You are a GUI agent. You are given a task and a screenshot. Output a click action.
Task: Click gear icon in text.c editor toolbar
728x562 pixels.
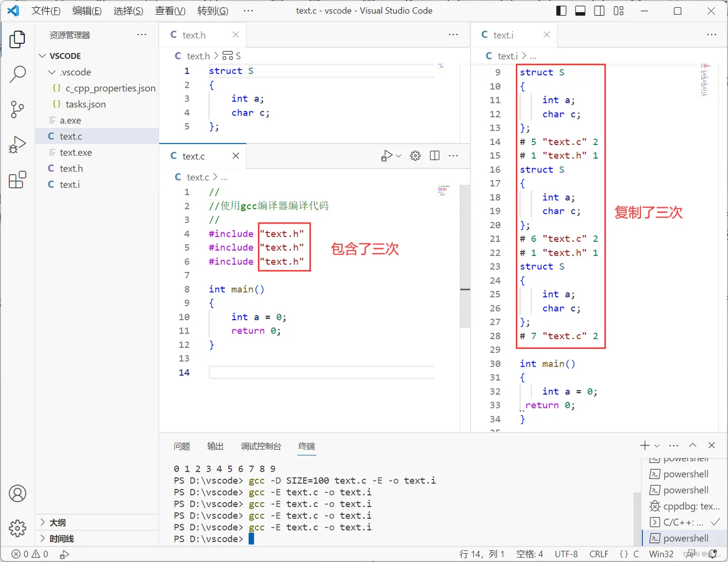click(x=415, y=156)
